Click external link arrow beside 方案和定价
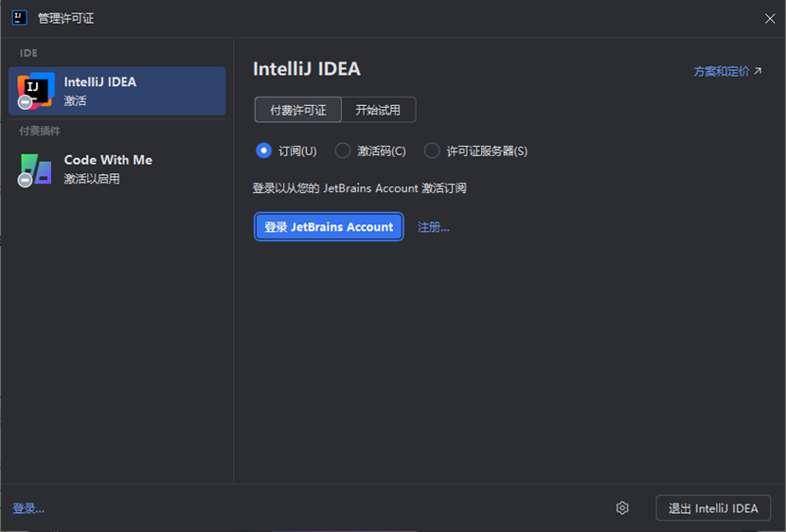This screenshot has width=786, height=532. tap(758, 71)
